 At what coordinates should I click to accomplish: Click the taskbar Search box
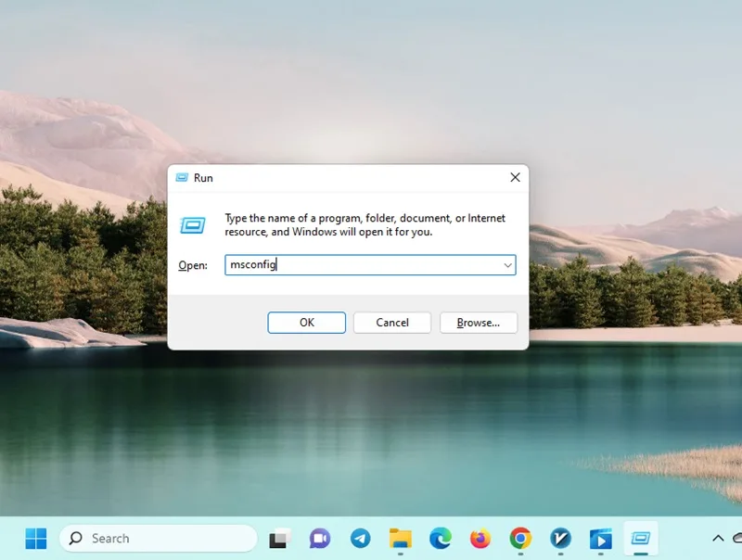pos(158,539)
